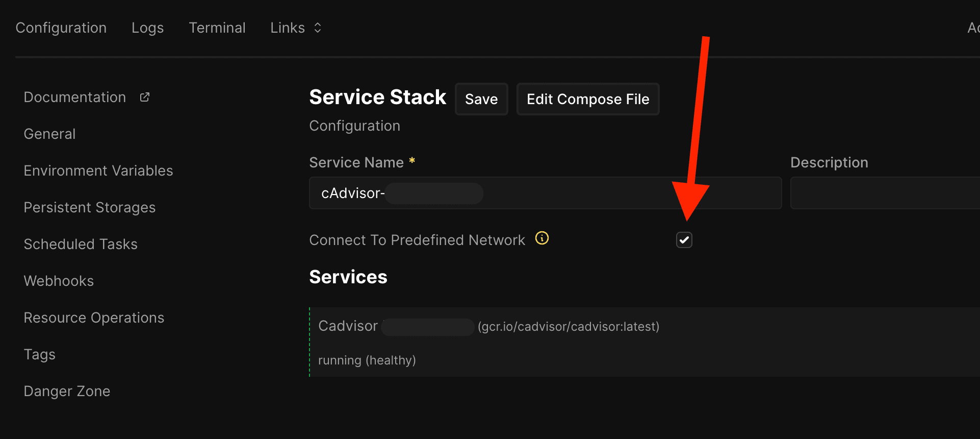View the Connect To Predefined Network info icon

coord(542,238)
